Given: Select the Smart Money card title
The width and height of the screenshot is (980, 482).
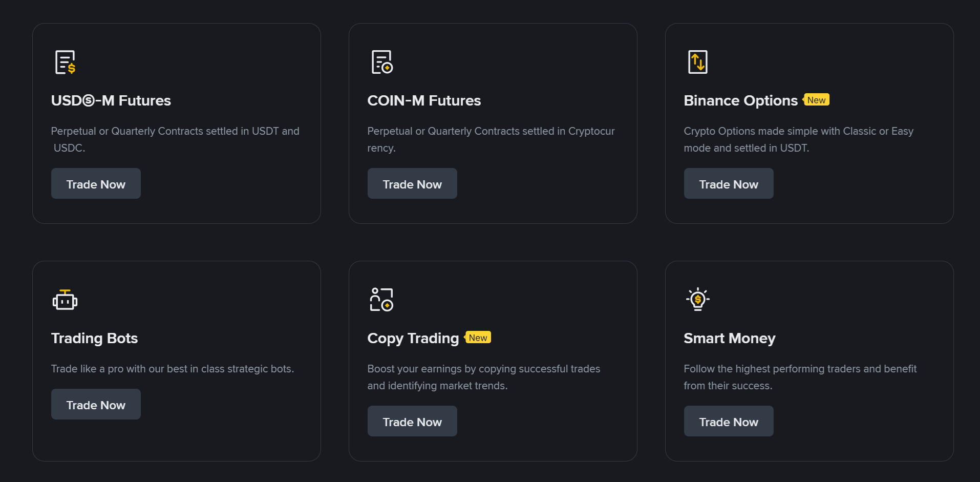Looking at the screenshot, I should pyautogui.click(x=729, y=338).
